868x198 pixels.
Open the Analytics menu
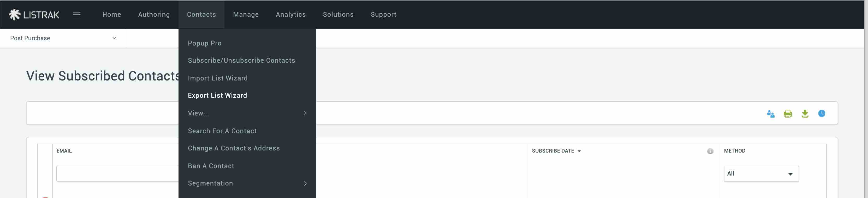[x=290, y=15]
